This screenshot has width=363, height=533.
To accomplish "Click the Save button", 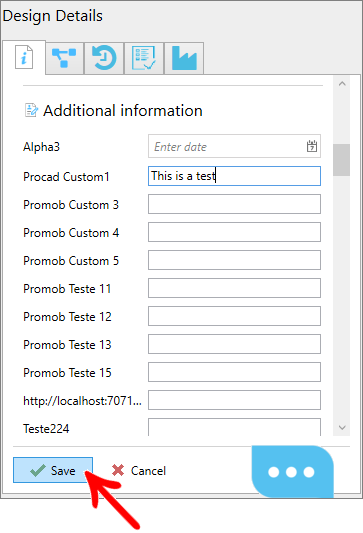I will tap(53, 470).
